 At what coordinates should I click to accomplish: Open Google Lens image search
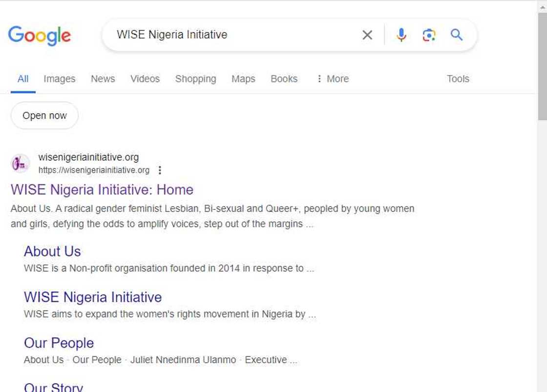429,35
